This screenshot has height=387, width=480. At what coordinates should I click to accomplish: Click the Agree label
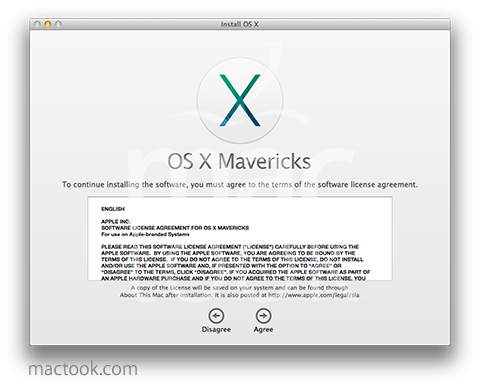pos(263,329)
